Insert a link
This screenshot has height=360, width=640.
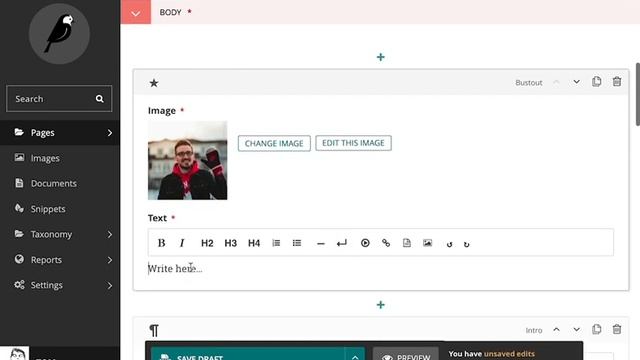pos(386,243)
